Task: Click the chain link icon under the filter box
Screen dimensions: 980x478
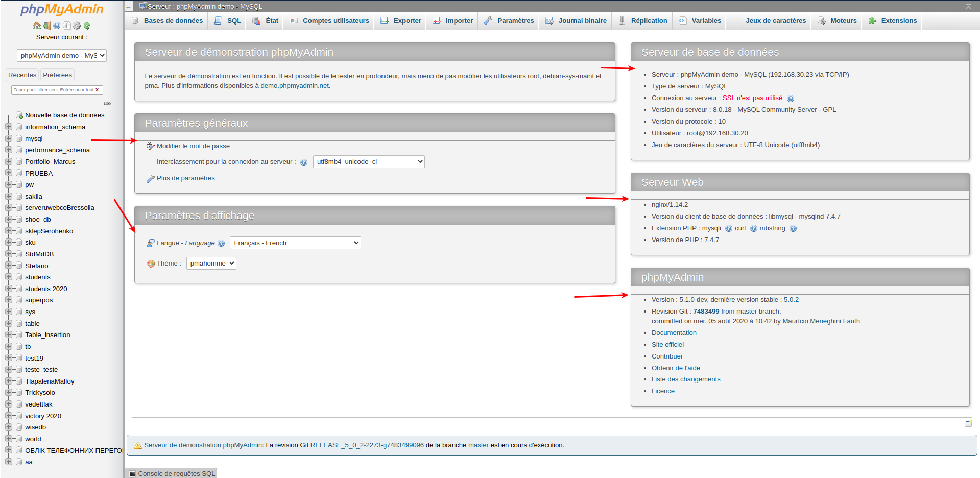Action: pyautogui.click(x=107, y=104)
